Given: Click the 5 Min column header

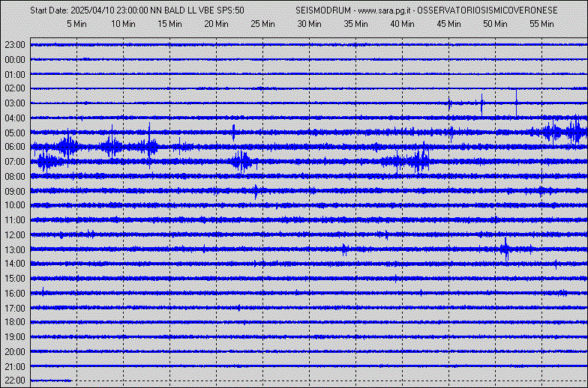Looking at the screenshot, I should (76, 24).
